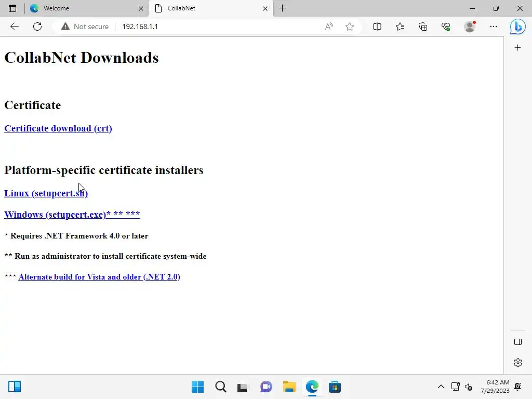Open the Windows Start menu
The height and width of the screenshot is (399, 532).
pos(198,387)
